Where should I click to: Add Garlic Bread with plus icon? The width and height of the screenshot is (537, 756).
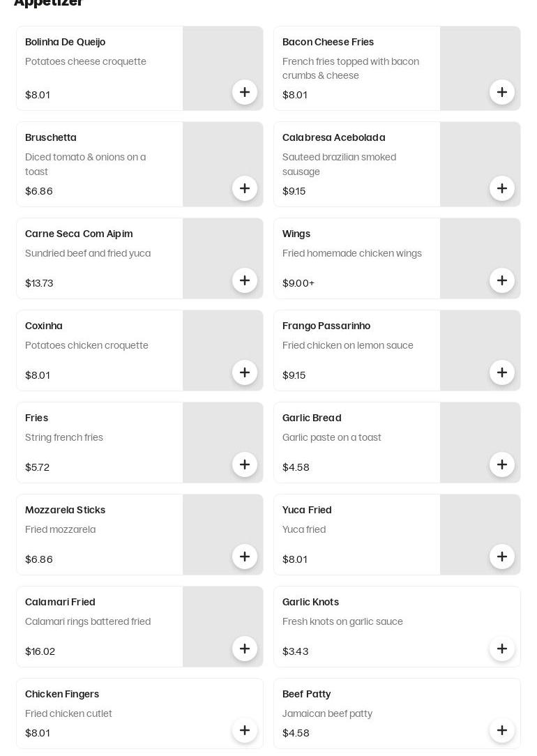502,464
